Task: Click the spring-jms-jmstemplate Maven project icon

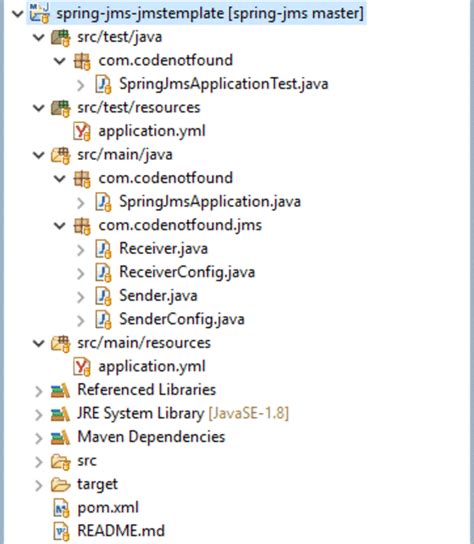Action: [39, 13]
